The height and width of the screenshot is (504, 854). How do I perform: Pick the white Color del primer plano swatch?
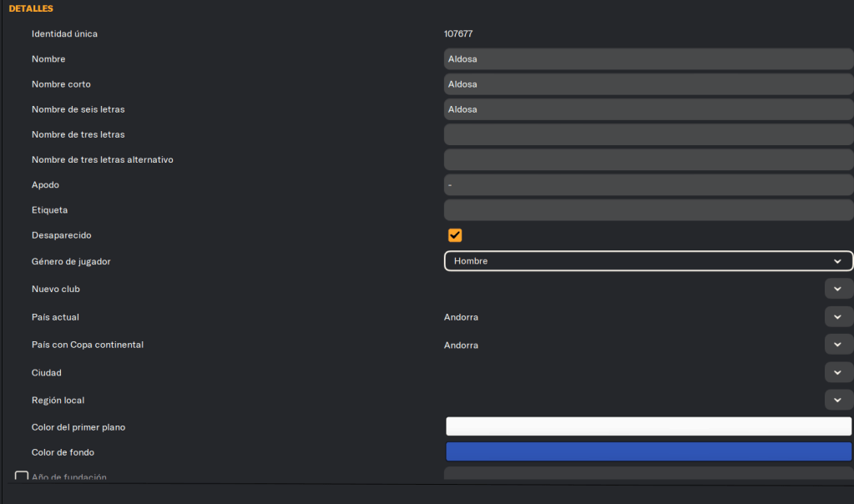point(648,426)
